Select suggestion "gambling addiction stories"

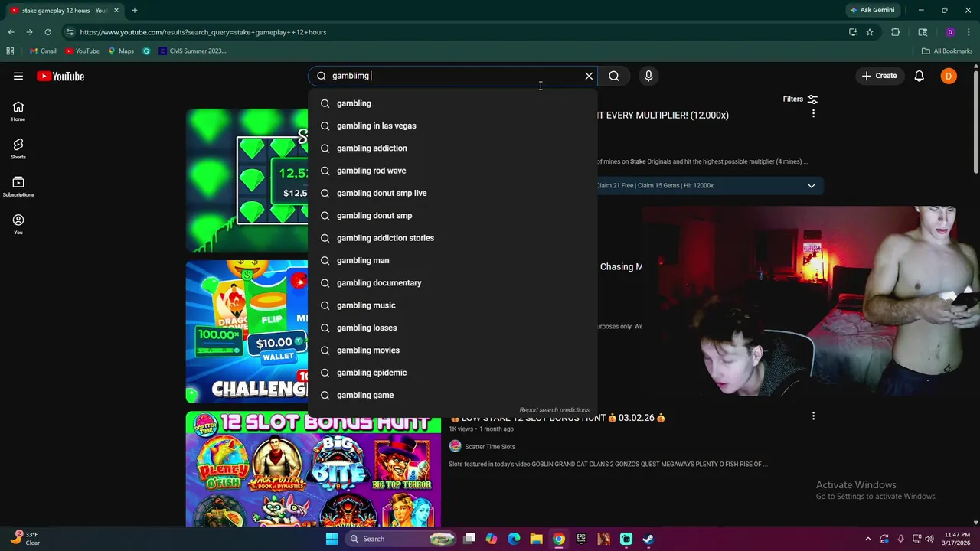(x=452, y=238)
